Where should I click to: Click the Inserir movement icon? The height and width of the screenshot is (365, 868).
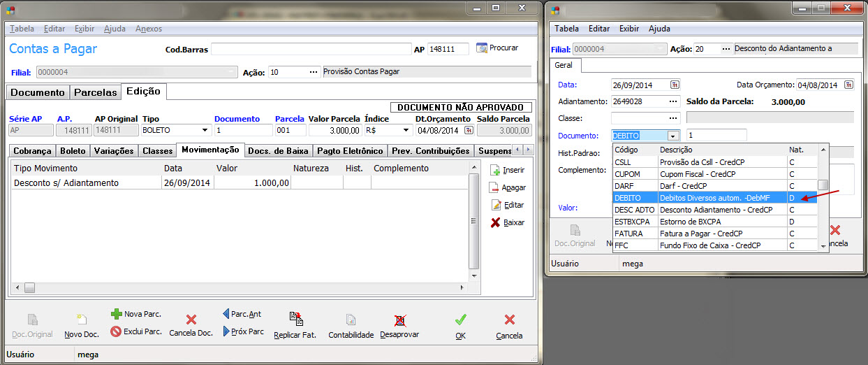(x=495, y=170)
